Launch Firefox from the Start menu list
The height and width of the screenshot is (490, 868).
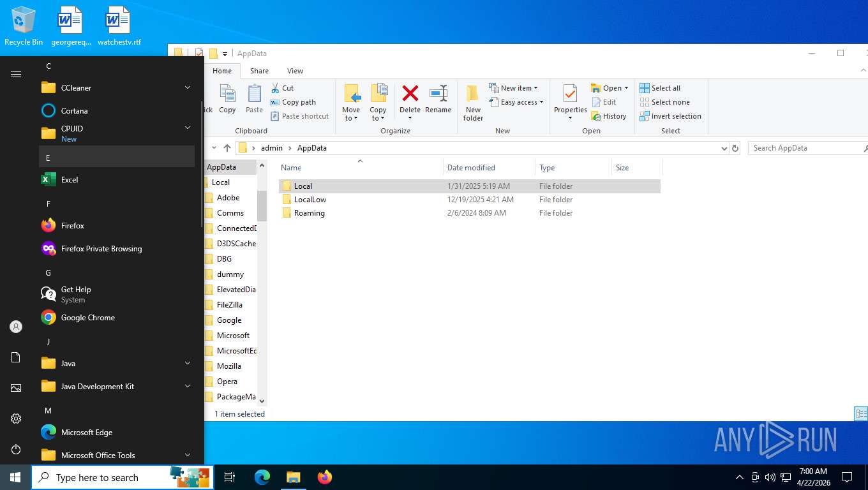click(117, 226)
